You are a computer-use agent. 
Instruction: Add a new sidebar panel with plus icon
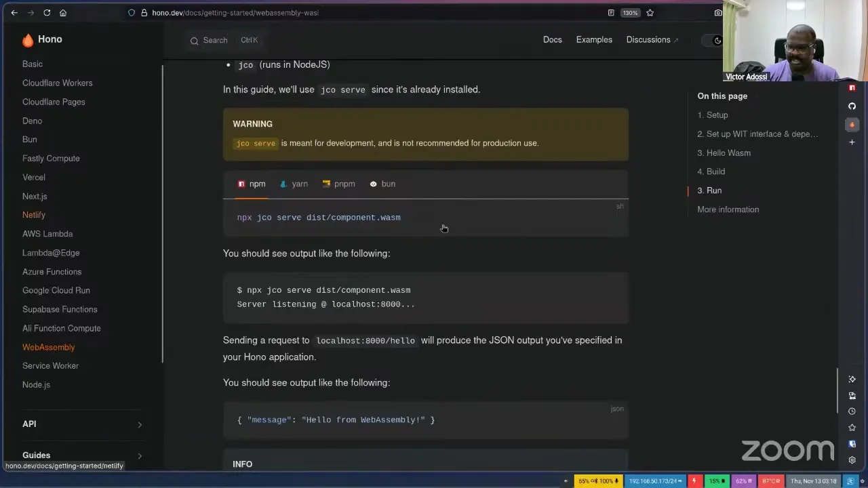coord(852,142)
